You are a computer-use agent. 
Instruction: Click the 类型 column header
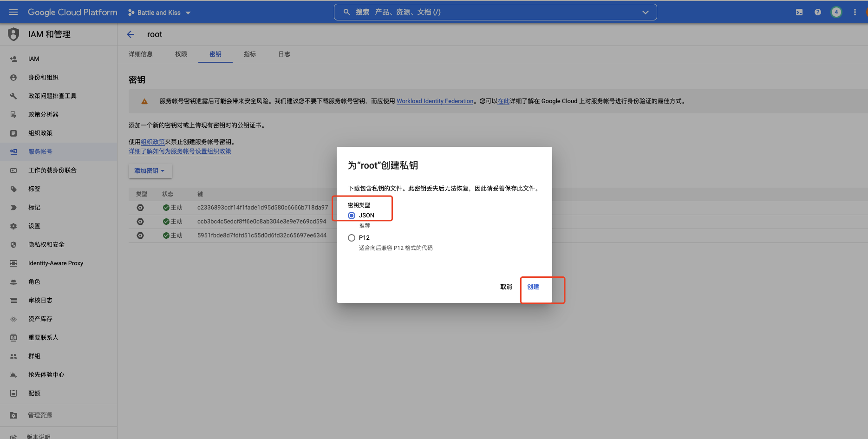point(142,194)
